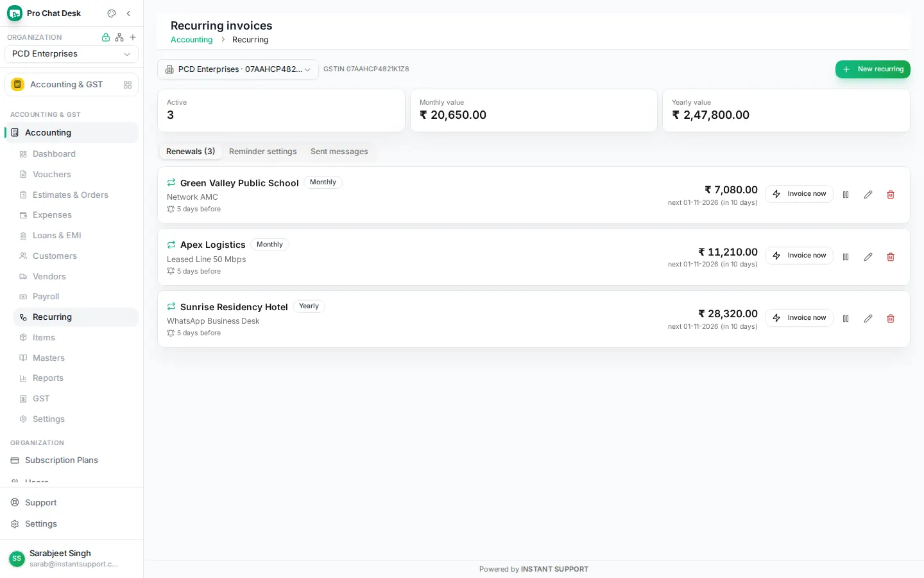924x578 pixels.
Task: Open Customers in the sidebar
Action: [x=76, y=256]
